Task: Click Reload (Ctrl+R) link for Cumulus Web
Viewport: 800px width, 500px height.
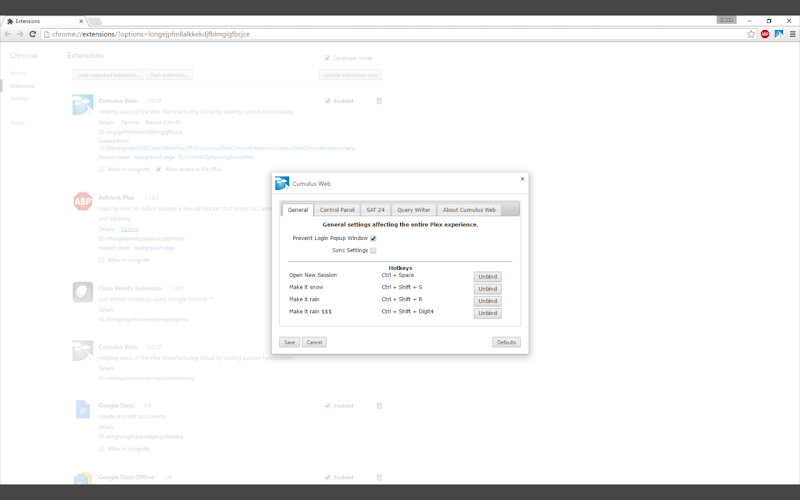Action: point(163,122)
